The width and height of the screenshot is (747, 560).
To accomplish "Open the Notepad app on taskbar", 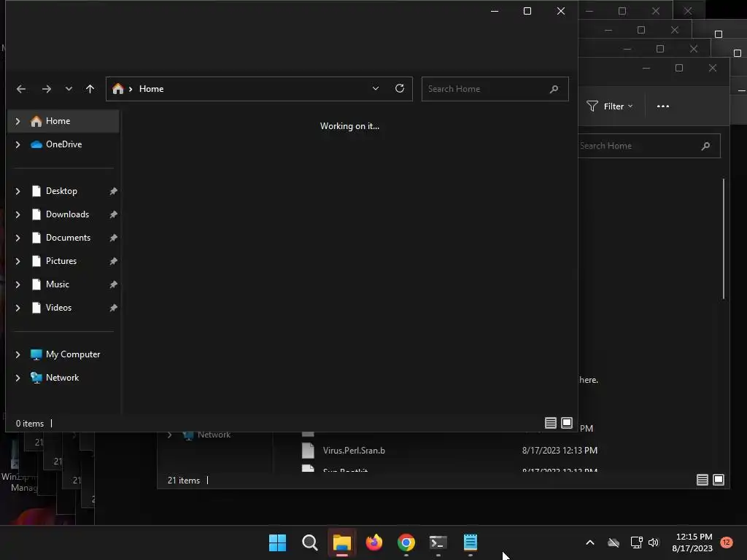I will click(x=471, y=542).
